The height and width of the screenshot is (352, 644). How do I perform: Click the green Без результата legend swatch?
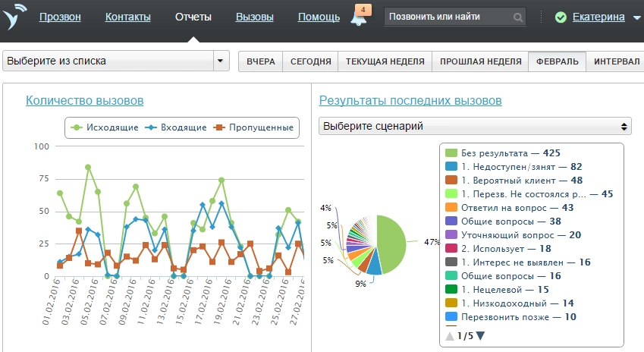pos(451,153)
